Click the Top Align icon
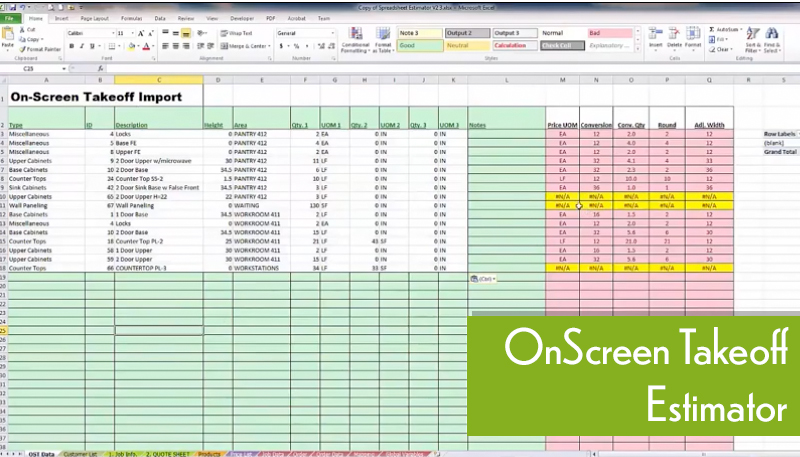The image size is (800, 457). pyautogui.click(x=165, y=33)
